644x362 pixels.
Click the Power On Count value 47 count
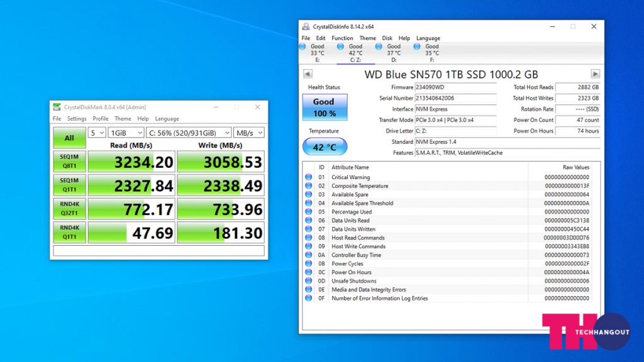click(577, 120)
